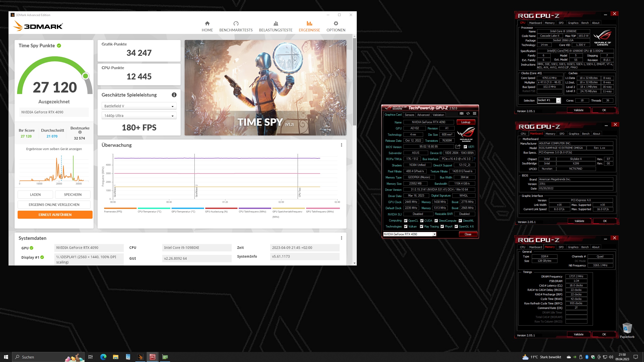This screenshot has width=644, height=362.
Task: Click the green checkmark beside Display #1
Action: tap(42, 257)
